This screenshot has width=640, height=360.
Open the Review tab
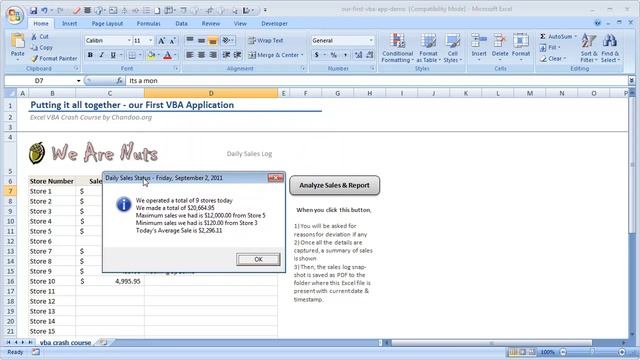(x=211, y=24)
